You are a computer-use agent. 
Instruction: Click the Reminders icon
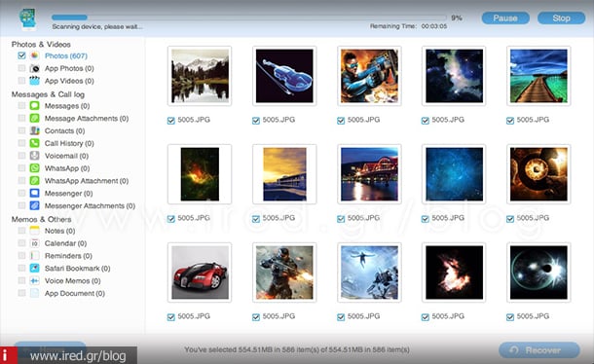(x=34, y=256)
